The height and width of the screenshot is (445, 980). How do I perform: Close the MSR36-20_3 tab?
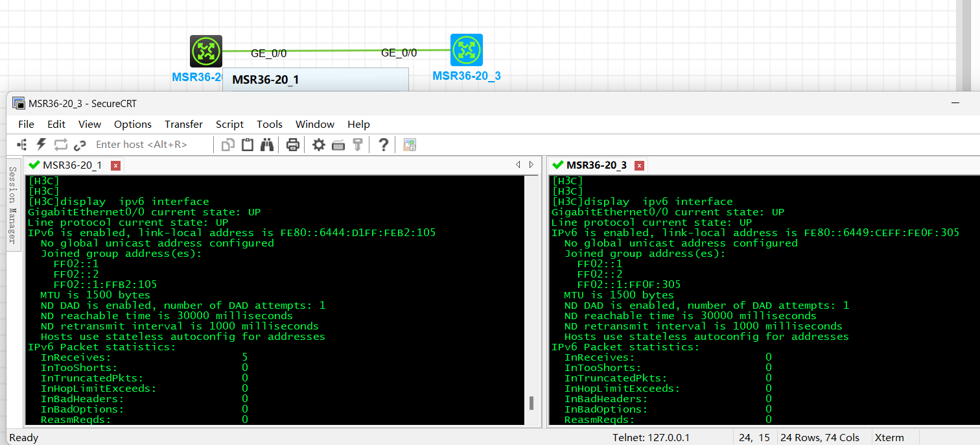(x=639, y=165)
